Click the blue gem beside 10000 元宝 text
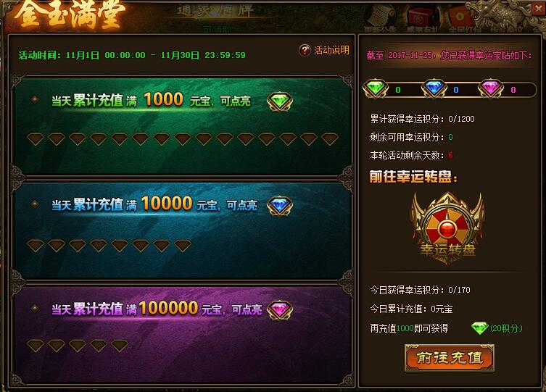This screenshot has height=392, width=546. [280, 206]
